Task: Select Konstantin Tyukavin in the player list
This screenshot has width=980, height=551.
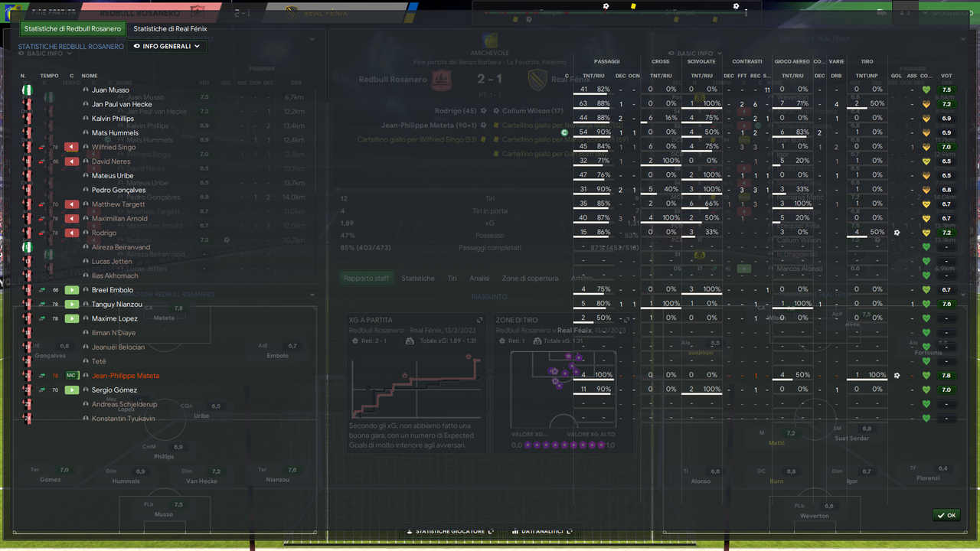Action: click(x=123, y=419)
